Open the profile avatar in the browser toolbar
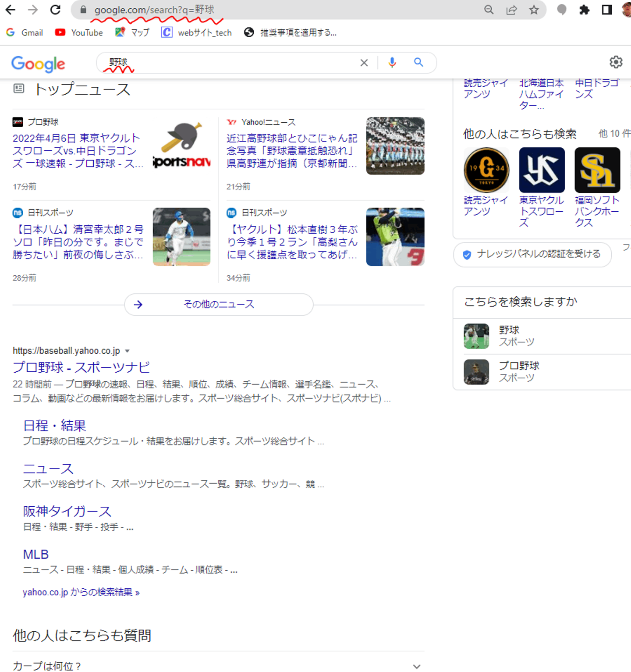The height and width of the screenshot is (672, 631). click(x=627, y=10)
